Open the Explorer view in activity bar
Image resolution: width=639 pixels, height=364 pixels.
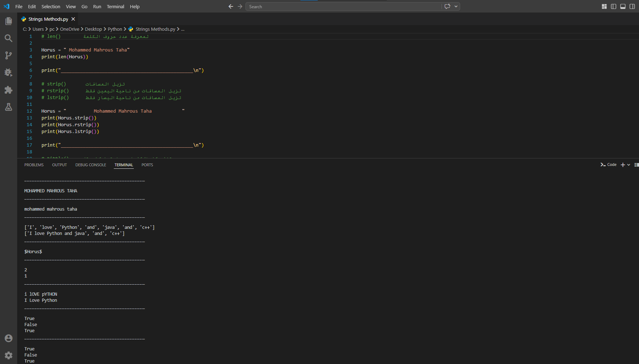coord(9,21)
